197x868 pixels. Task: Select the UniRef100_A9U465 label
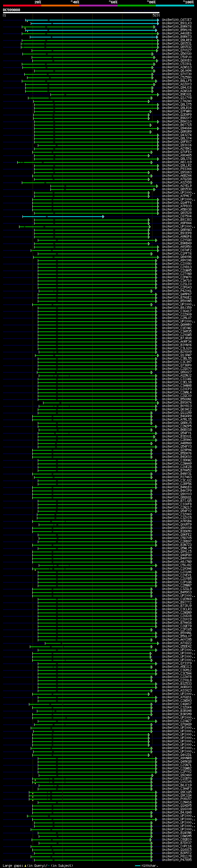tap(177, 155)
